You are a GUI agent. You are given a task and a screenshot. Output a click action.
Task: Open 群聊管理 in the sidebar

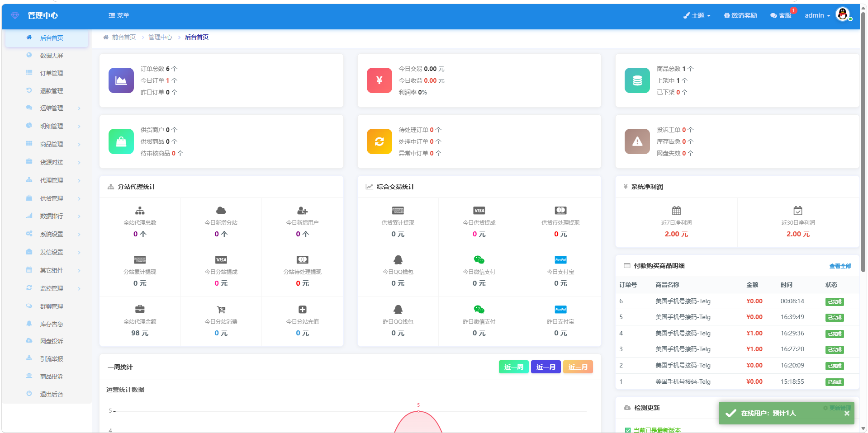coord(47,306)
